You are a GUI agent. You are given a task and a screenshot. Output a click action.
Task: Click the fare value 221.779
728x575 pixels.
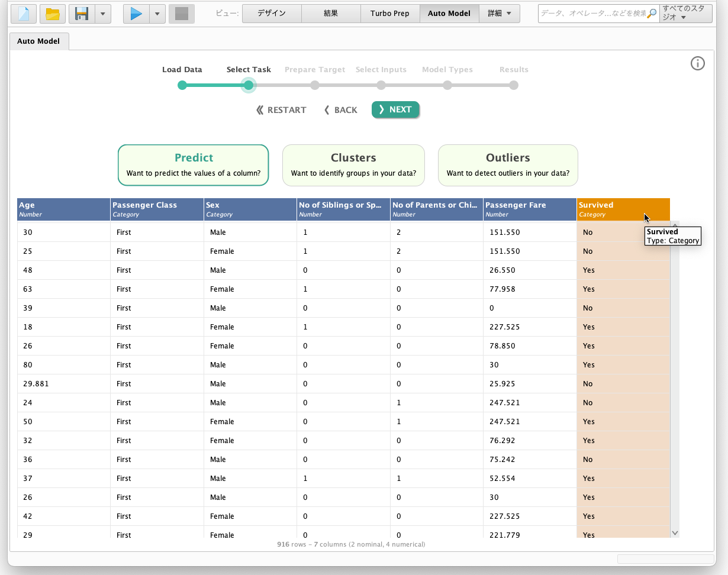click(x=530, y=532)
